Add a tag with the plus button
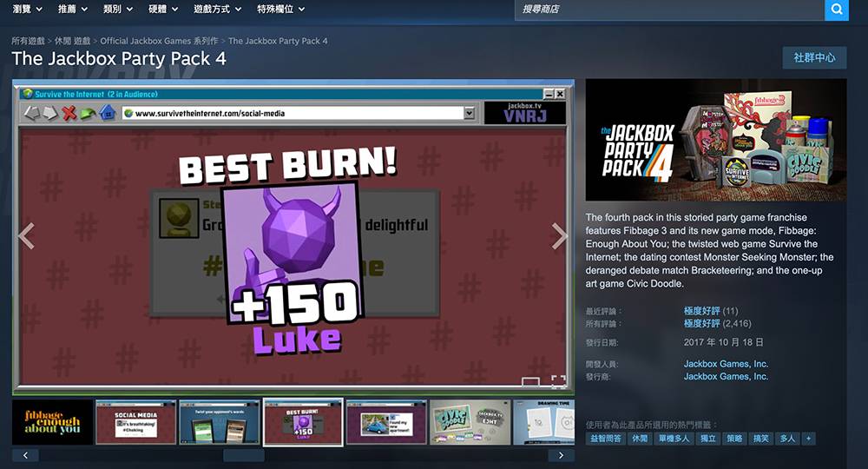 click(808, 439)
